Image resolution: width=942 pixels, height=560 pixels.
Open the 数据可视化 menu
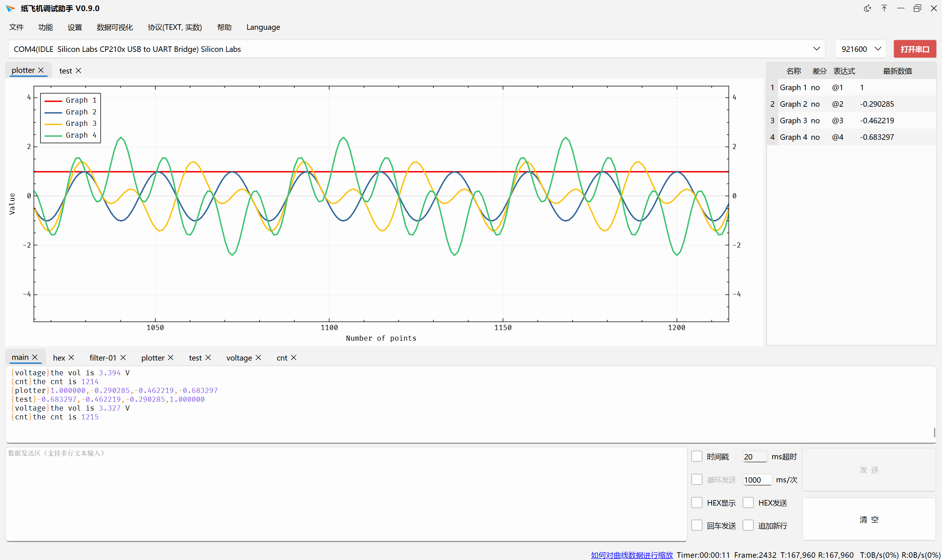(115, 27)
